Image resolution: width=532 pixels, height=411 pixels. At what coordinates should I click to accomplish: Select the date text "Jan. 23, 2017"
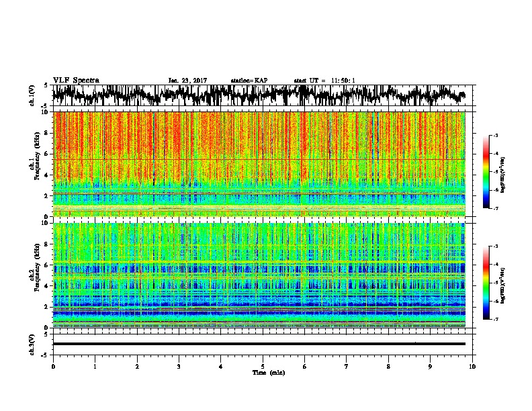[187, 81]
